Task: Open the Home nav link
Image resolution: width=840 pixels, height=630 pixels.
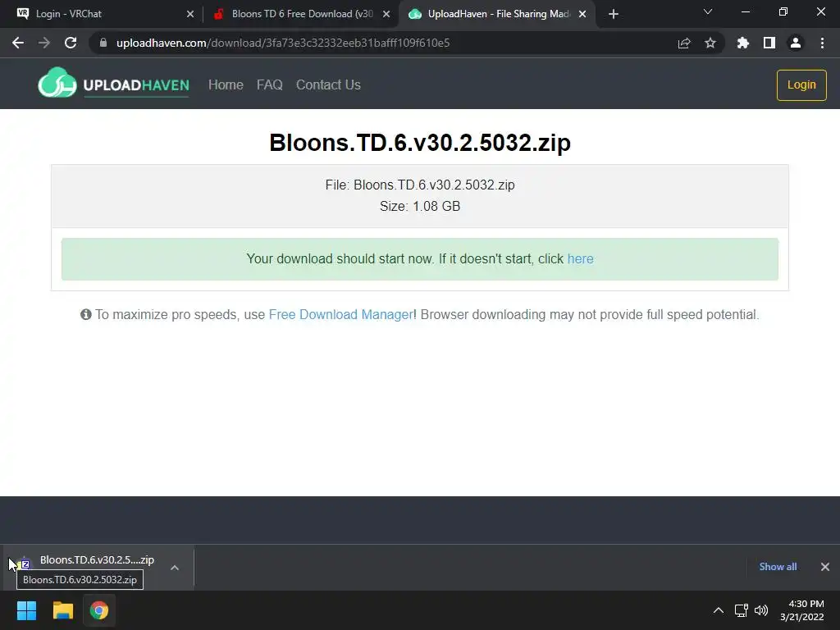Action: coord(226,84)
